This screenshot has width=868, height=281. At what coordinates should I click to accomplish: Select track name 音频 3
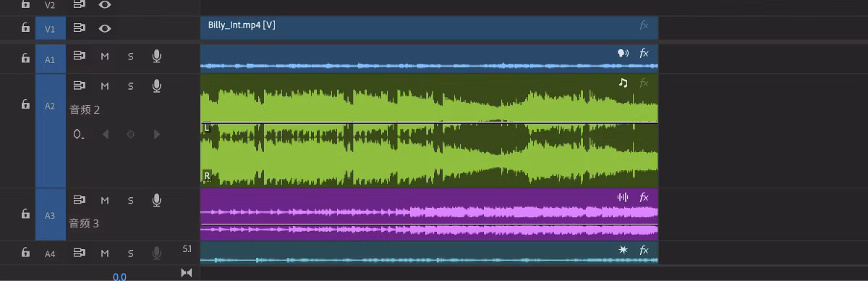pos(85,223)
